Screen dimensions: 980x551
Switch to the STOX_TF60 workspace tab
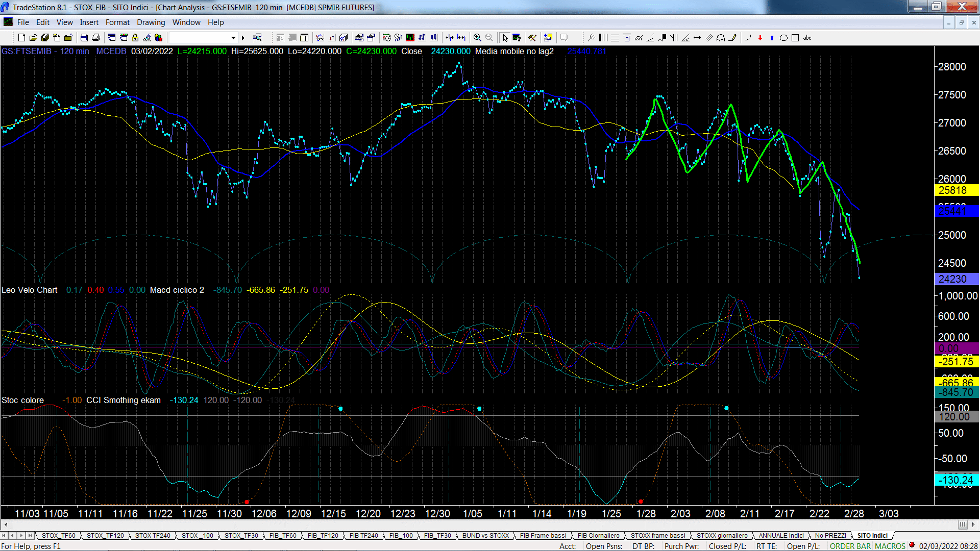(x=58, y=536)
